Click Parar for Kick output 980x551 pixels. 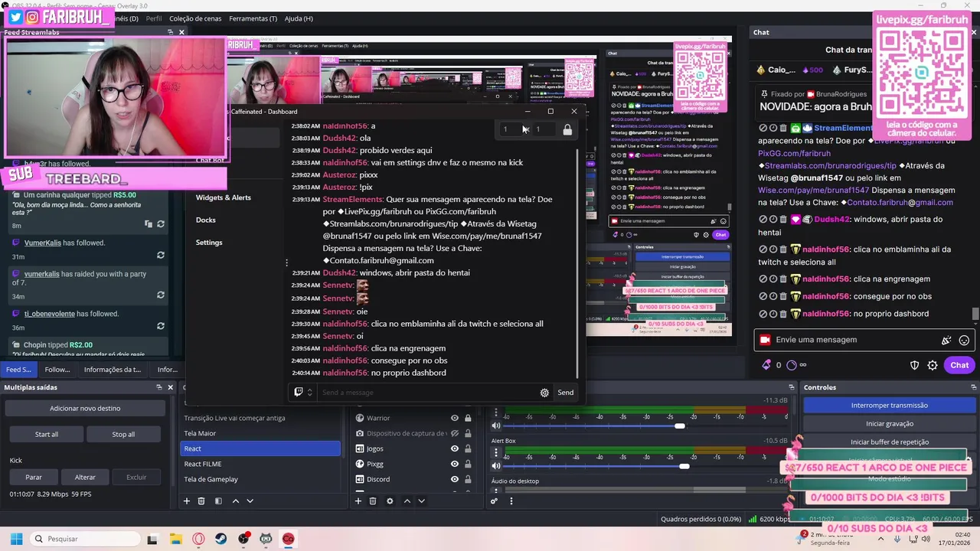(x=34, y=477)
